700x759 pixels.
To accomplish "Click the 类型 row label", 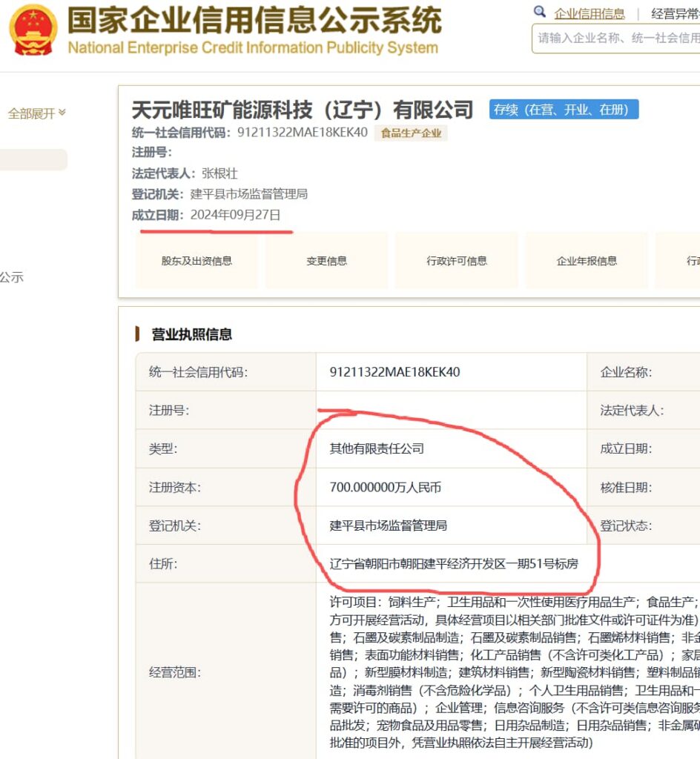I will click(x=163, y=448).
